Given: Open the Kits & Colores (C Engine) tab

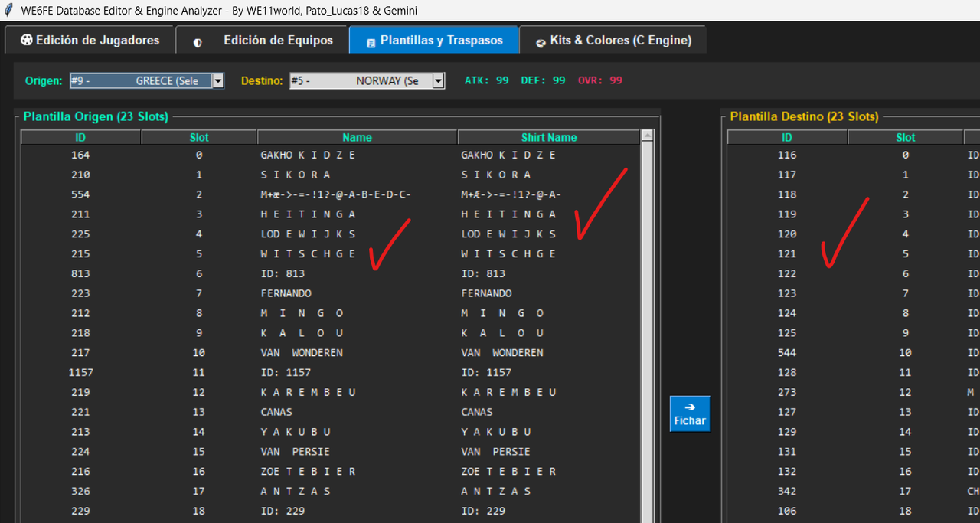Looking at the screenshot, I should click(612, 40).
